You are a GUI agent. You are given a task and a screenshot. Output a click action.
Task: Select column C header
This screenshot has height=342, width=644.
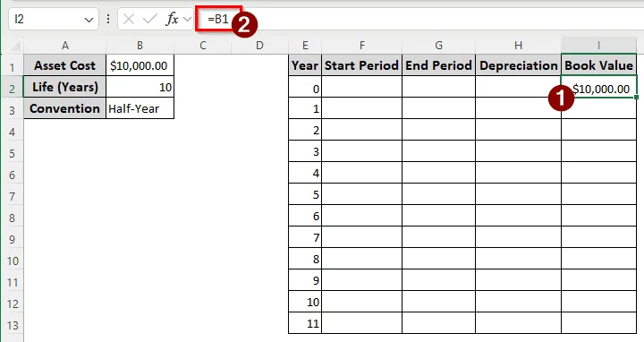(x=203, y=46)
